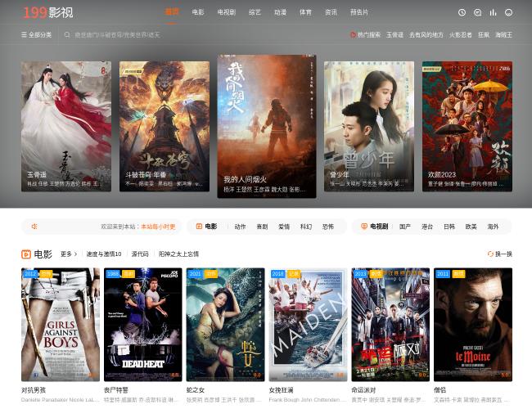Click the speech bubble message icon
The image size is (532, 409).
[477, 12]
